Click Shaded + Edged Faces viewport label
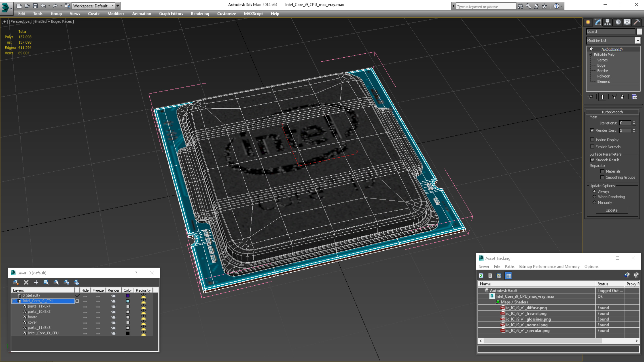The width and height of the screenshot is (644, 362). pos(53,21)
